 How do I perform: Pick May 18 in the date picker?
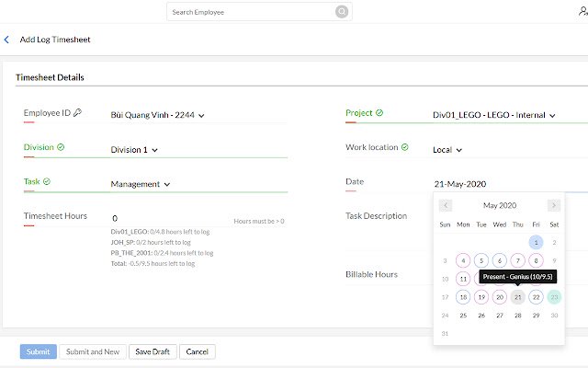click(x=463, y=297)
